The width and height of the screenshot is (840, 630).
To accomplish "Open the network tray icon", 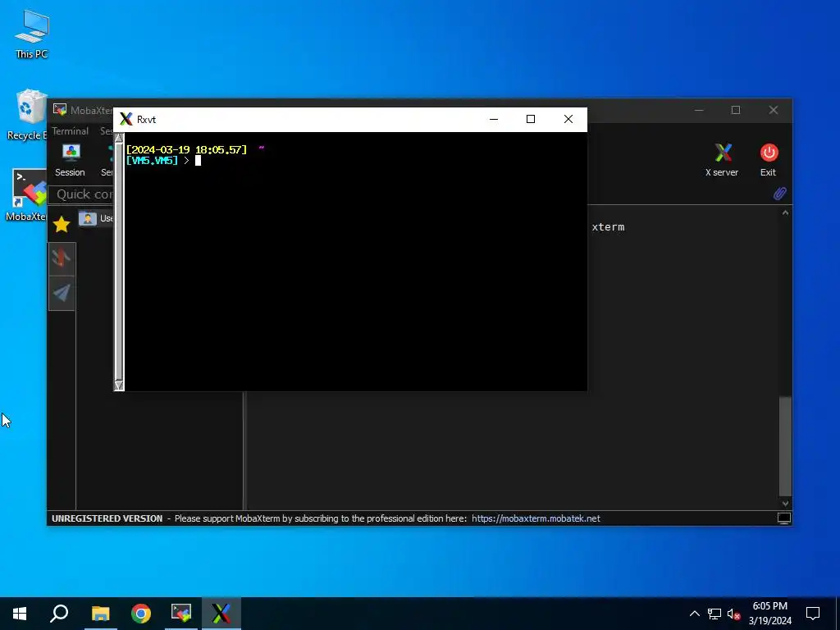I will coord(714,614).
